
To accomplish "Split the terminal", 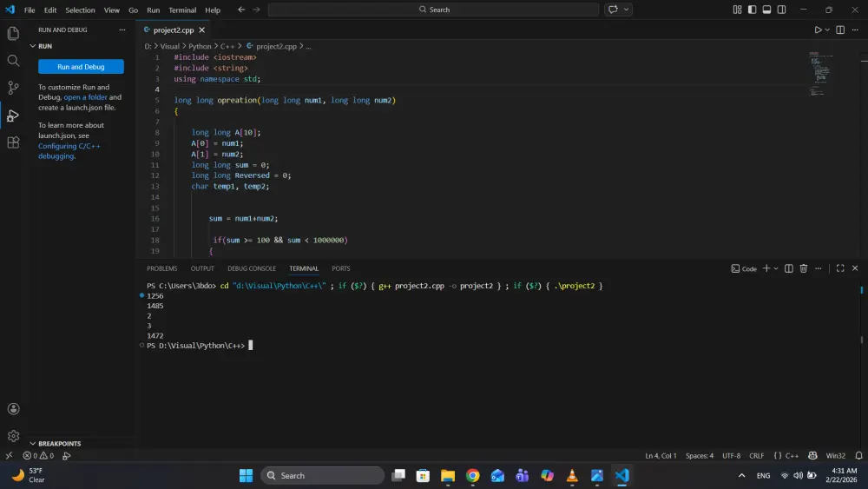I will point(789,268).
